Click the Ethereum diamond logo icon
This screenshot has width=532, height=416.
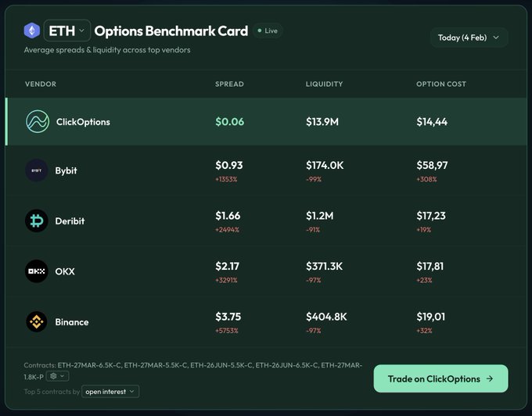32,30
